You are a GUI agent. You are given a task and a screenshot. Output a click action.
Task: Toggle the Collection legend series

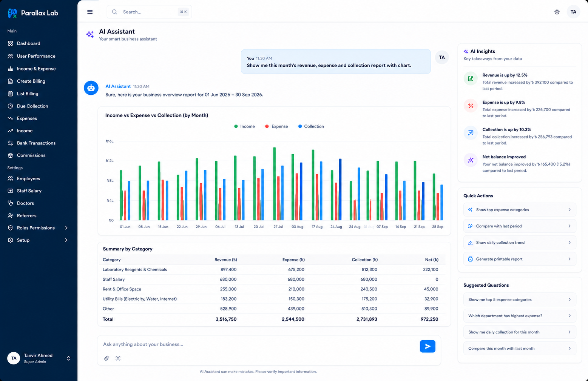(x=311, y=126)
